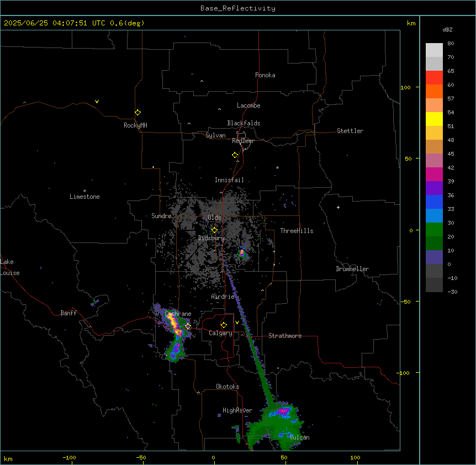The image size is (476, 465).
Task: Click the Innisfail label
Action: pos(229,180)
